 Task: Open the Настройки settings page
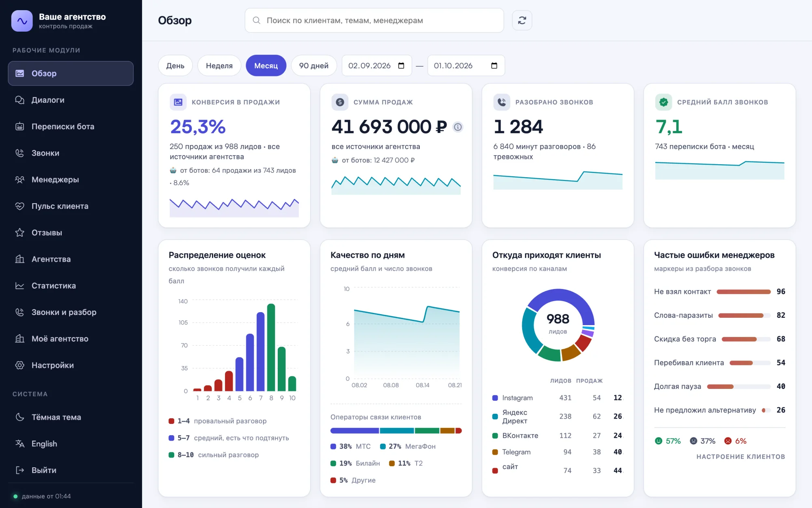71,365
